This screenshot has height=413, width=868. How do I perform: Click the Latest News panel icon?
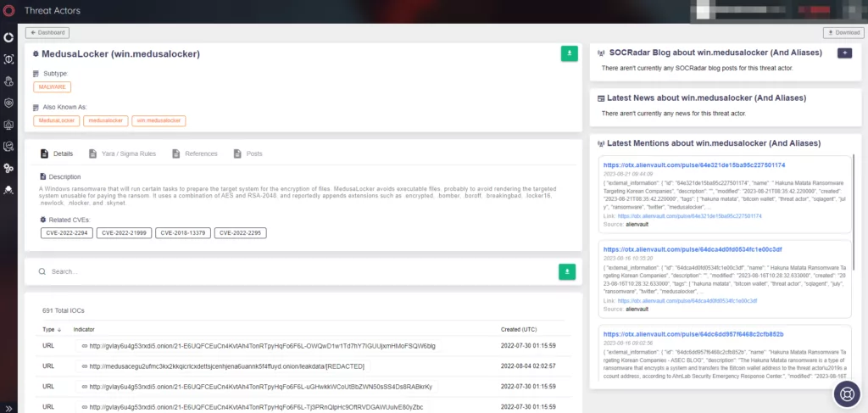601,98
